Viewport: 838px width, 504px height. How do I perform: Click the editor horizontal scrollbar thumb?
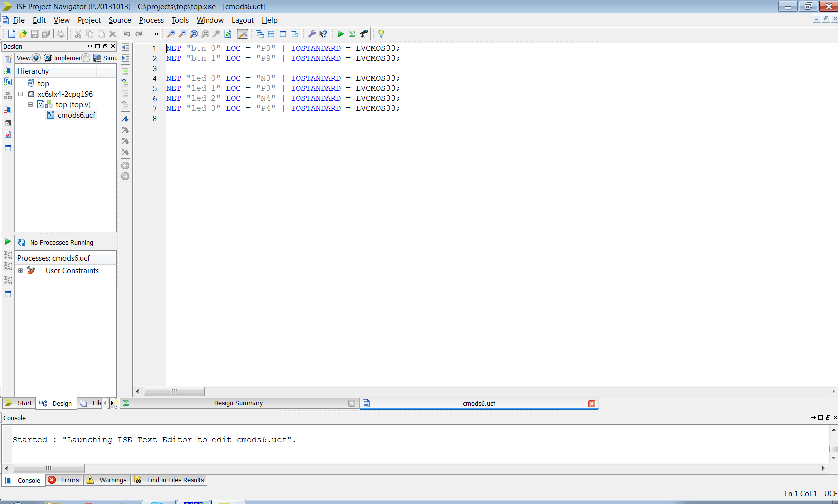pyautogui.click(x=174, y=391)
